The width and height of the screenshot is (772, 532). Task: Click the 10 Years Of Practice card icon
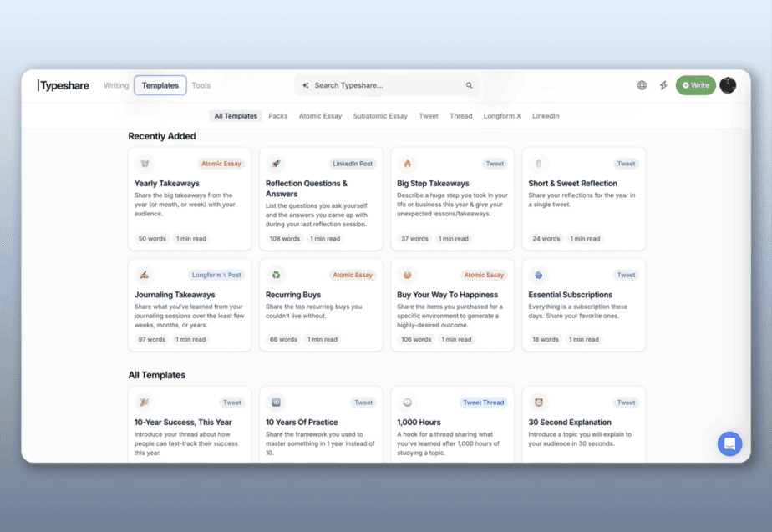pyautogui.click(x=276, y=402)
